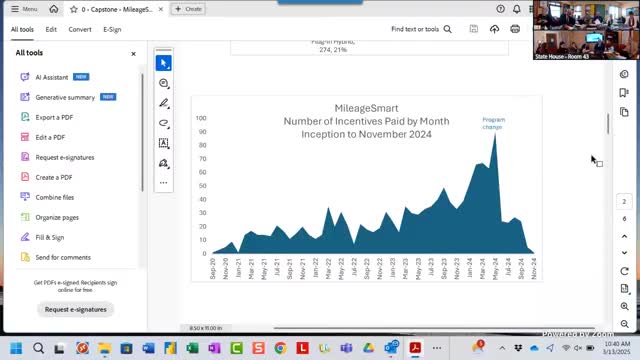Image resolution: width=640 pixels, height=360 pixels.
Task: Print the document with printer icon
Action: [515, 29]
